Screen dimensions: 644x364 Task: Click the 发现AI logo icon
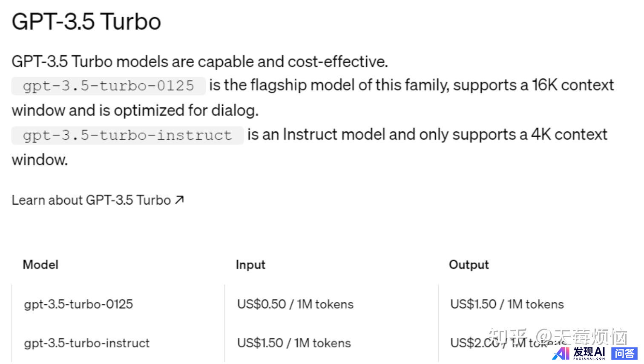tap(561, 353)
